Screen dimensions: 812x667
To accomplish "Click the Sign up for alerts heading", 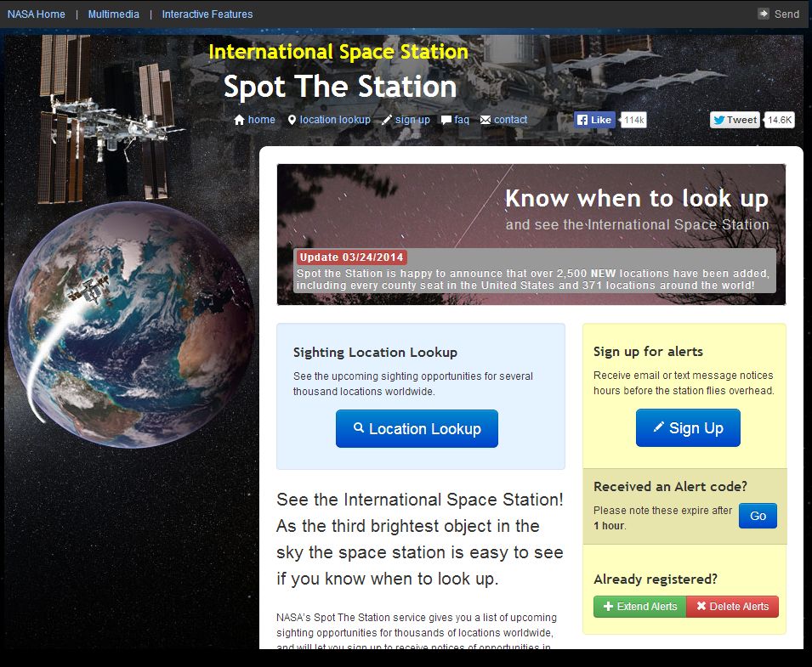I will coord(649,352).
